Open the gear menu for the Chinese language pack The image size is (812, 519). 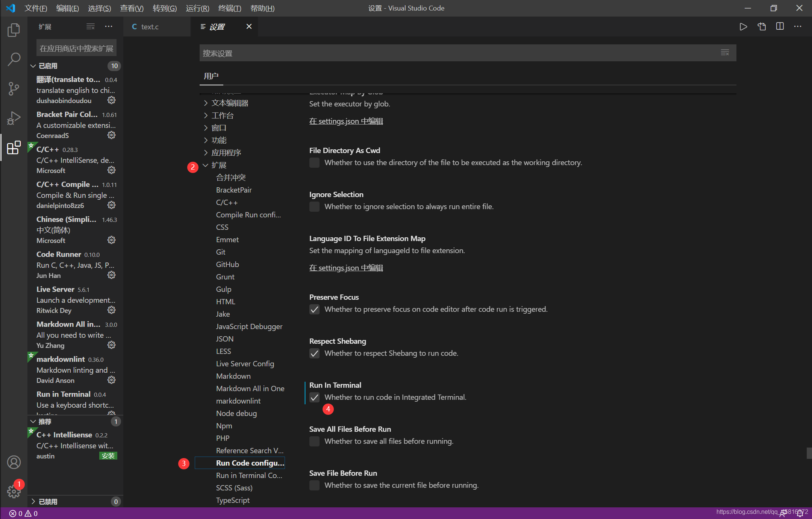[112, 240]
